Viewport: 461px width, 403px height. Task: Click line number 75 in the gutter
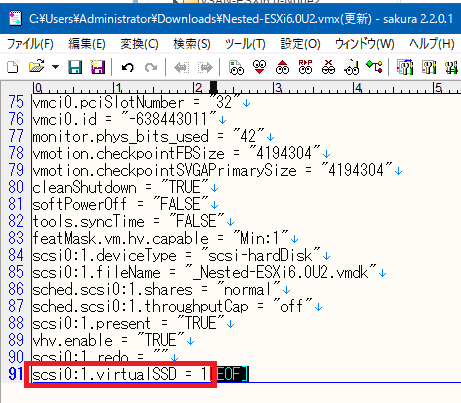tap(16, 102)
